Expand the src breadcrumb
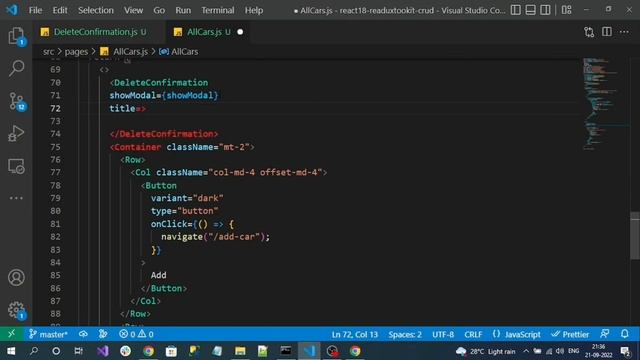640x360 pixels. click(x=48, y=52)
